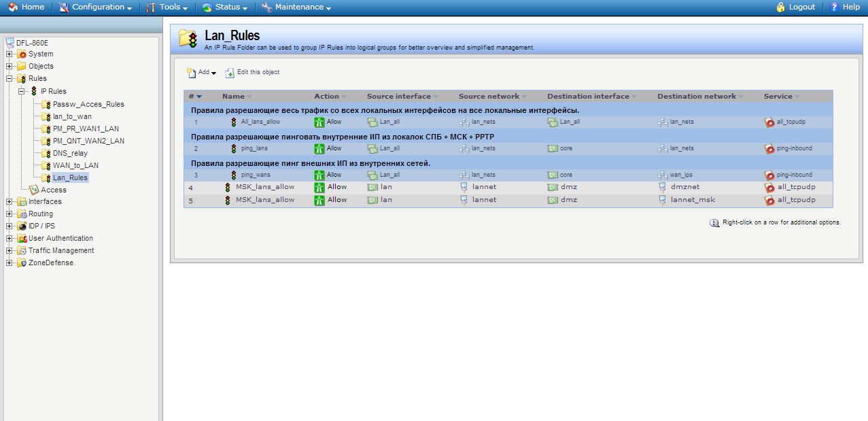Click the Help question mark icon
868x421 pixels.
[834, 7]
